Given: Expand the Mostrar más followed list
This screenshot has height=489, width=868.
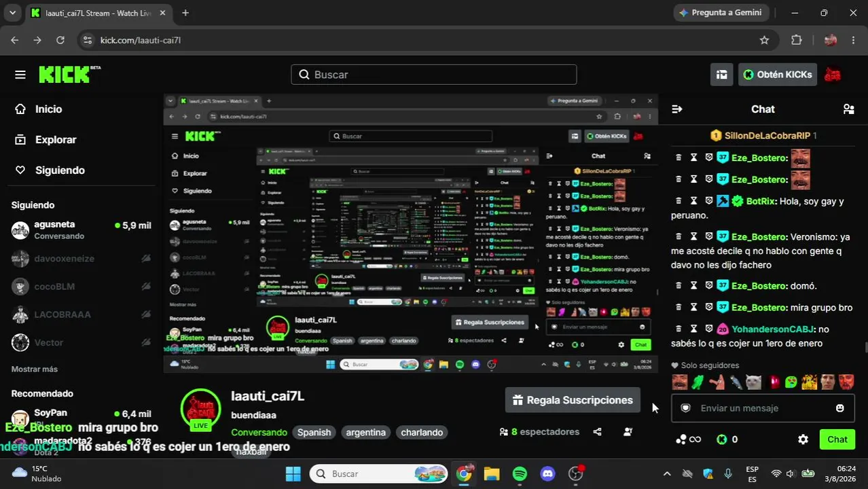Looking at the screenshot, I should pyautogui.click(x=35, y=369).
